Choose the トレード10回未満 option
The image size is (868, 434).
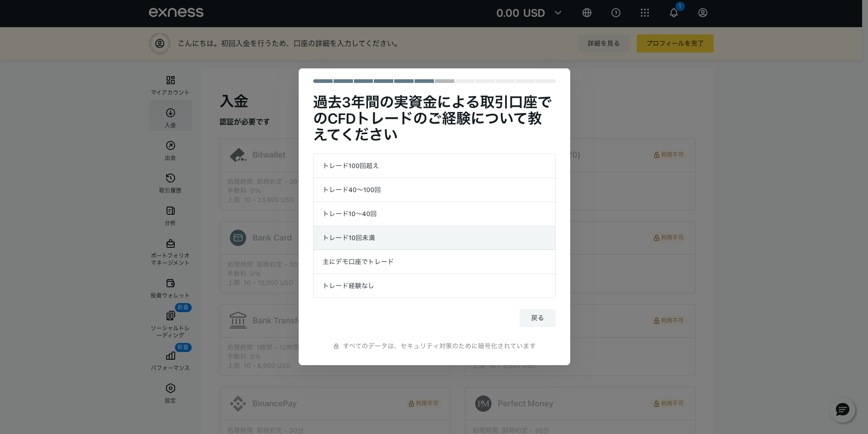click(434, 238)
